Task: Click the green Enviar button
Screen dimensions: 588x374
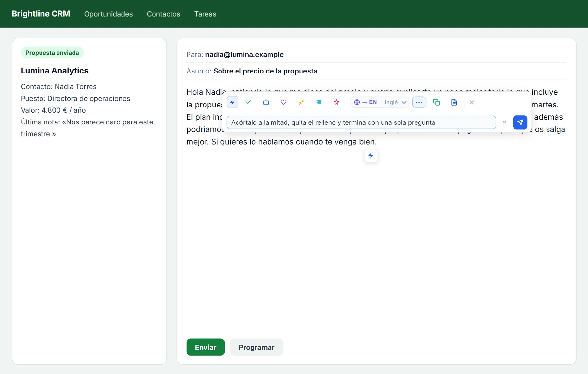Action: click(x=205, y=347)
